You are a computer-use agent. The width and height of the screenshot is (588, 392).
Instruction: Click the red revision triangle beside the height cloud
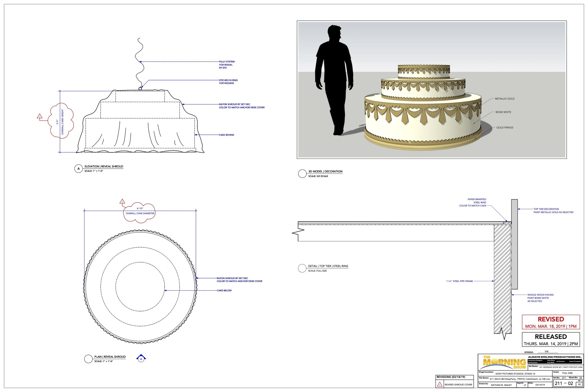(40, 116)
